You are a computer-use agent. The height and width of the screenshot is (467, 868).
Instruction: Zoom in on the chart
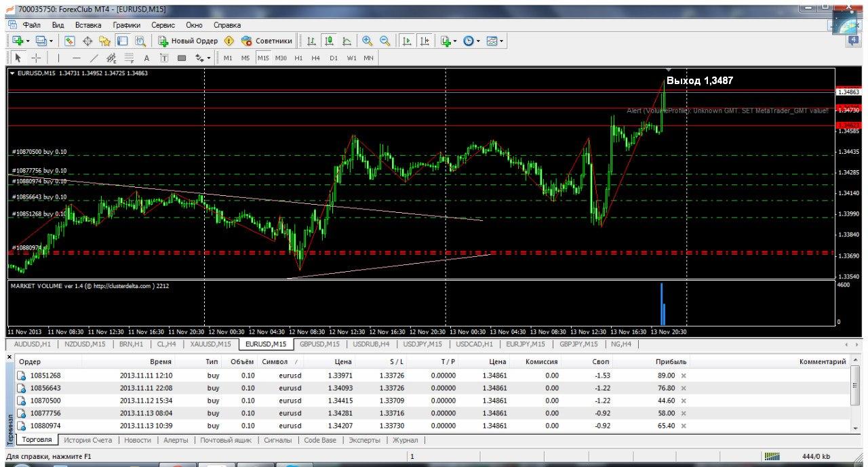[x=368, y=41]
